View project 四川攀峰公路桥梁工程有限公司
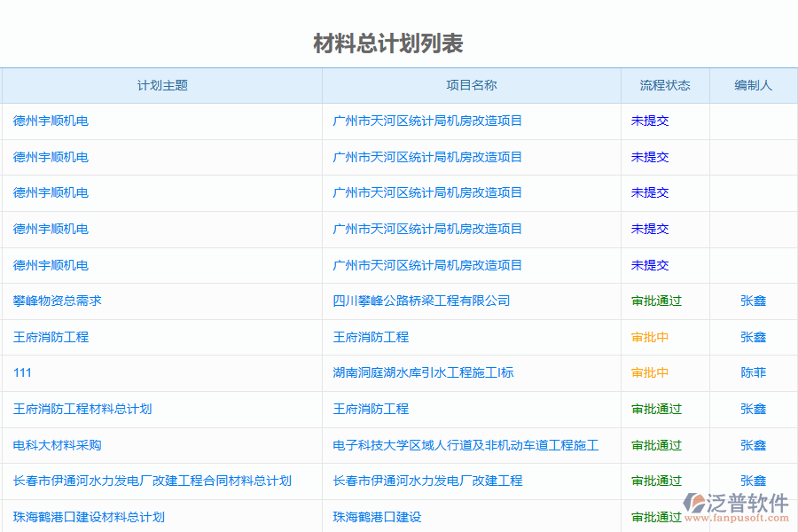Screen dimensions: 798x532 pos(420,301)
